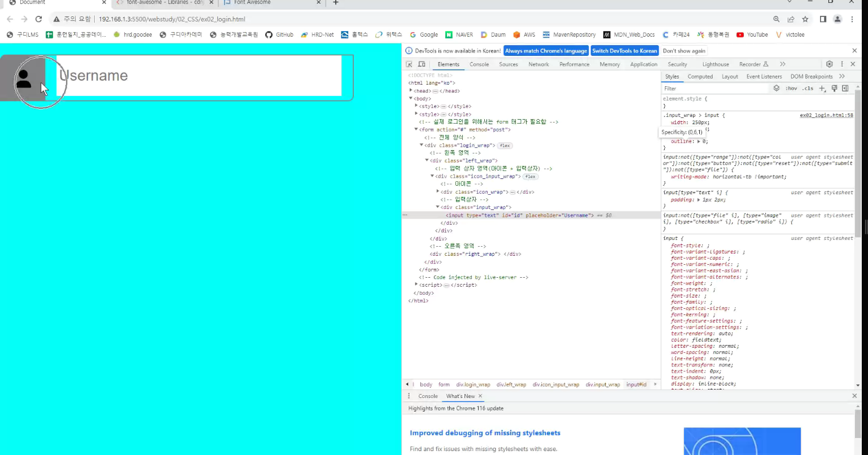Click Switch DevTools to Korean button
Image resolution: width=868 pixels, height=455 pixels.
[x=624, y=51]
